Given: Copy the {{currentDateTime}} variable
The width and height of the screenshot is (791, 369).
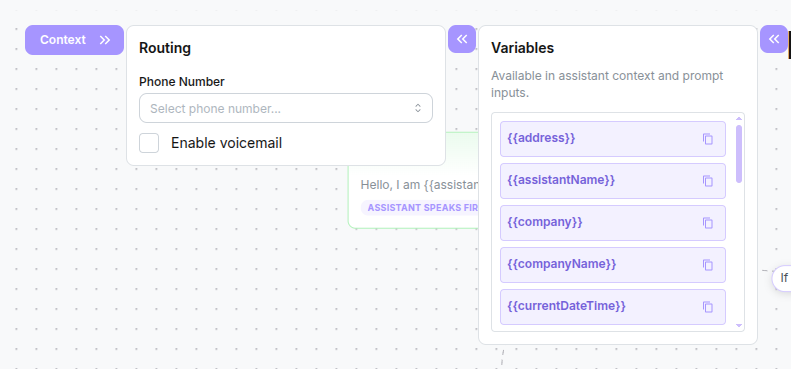Looking at the screenshot, I should click(708, 306).
